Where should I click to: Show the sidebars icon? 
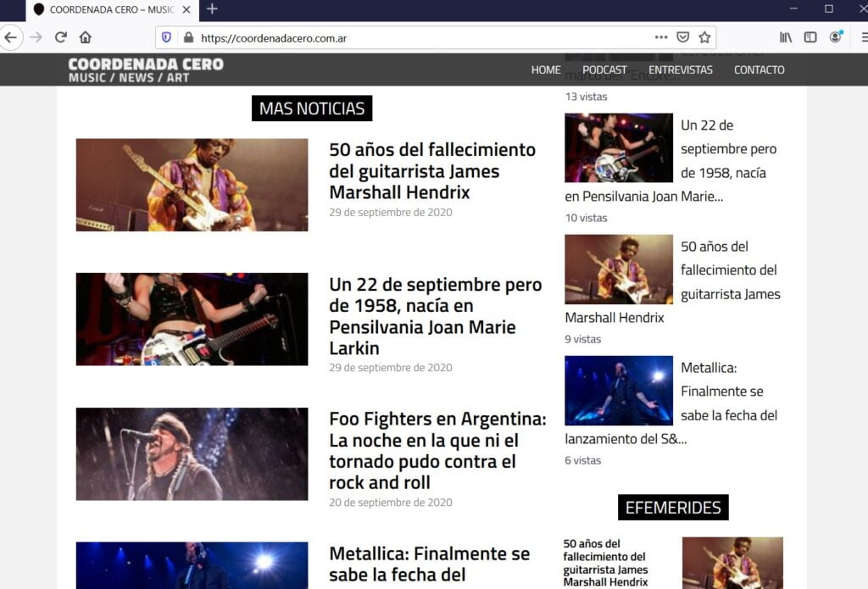[810, 37]
